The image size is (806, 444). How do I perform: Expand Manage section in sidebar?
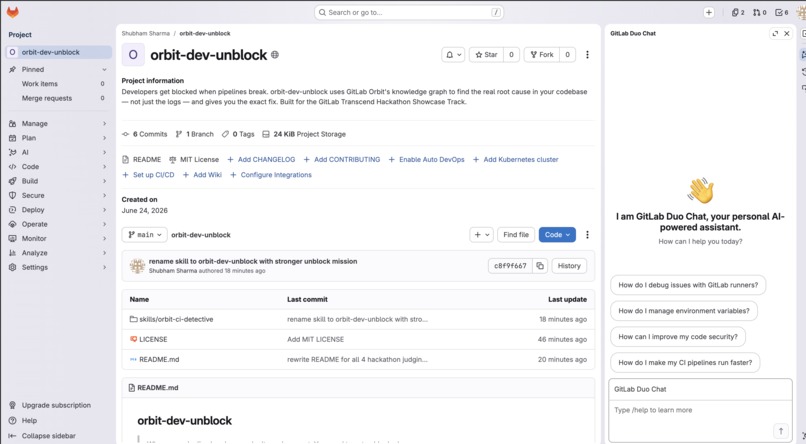[58, 123]
